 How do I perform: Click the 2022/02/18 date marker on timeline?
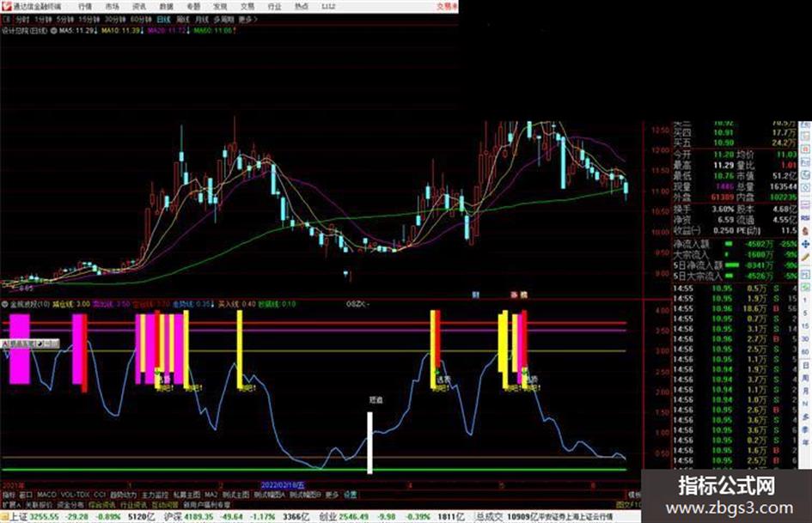point(282,485)
